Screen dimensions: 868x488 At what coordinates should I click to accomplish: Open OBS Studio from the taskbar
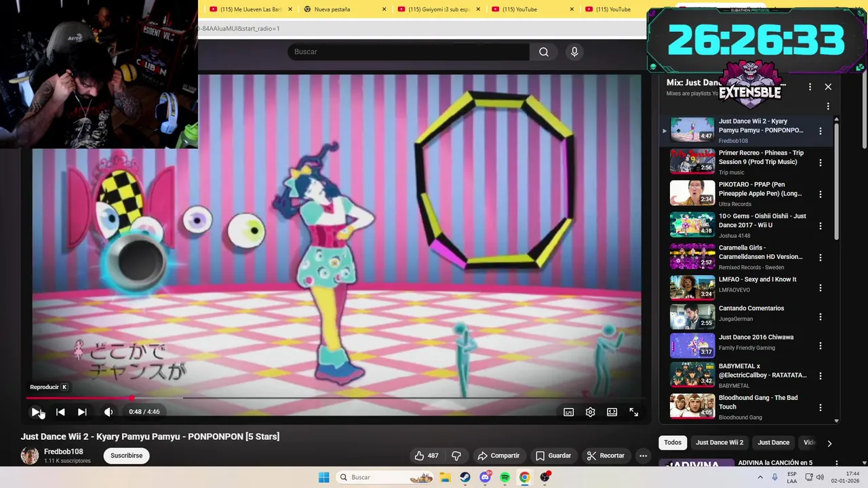545,477
